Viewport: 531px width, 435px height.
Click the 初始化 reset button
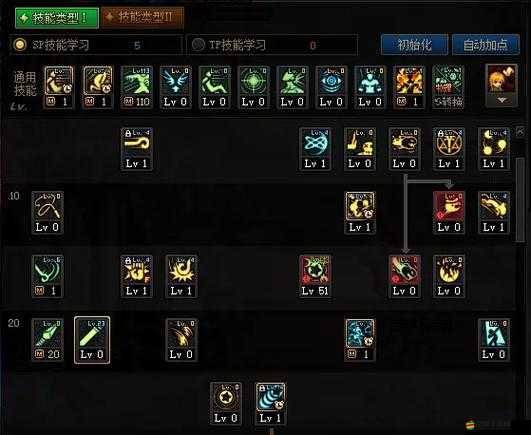(x=415, y=44)
